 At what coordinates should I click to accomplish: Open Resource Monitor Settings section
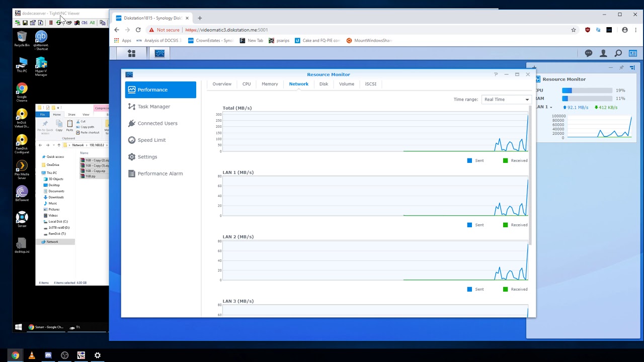(x=160, y=157)
